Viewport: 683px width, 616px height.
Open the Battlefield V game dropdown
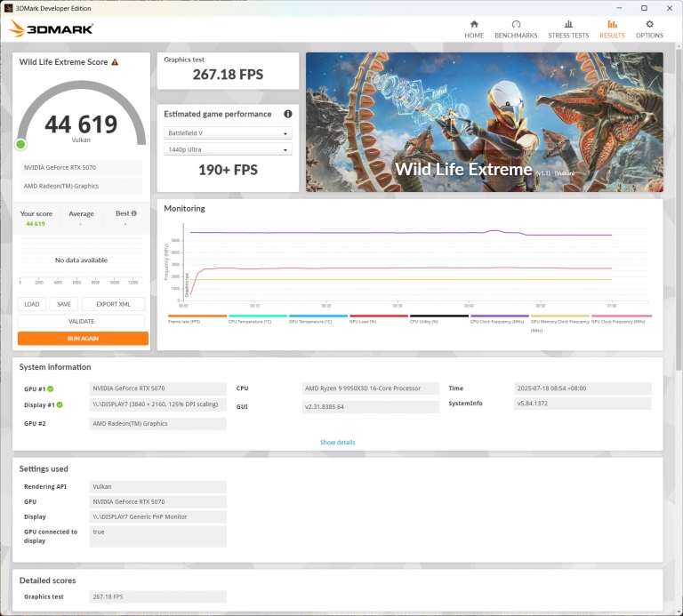(228, 133)
